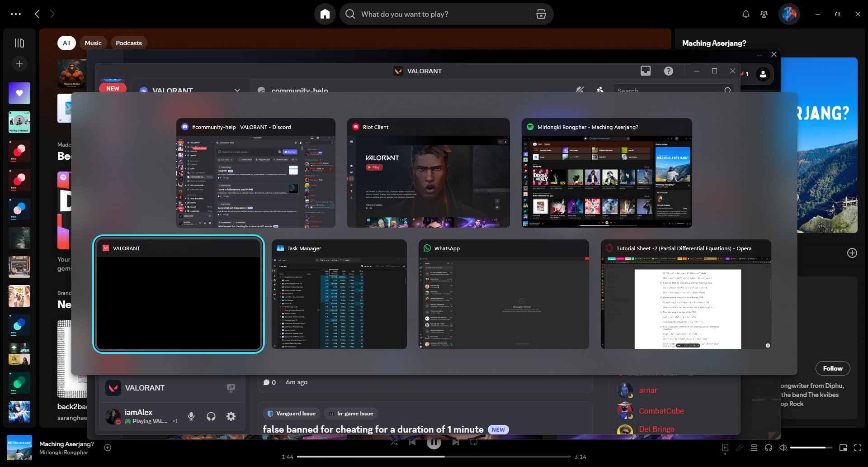
Task: Open Discord inbox icon
Action: (646, 71)
